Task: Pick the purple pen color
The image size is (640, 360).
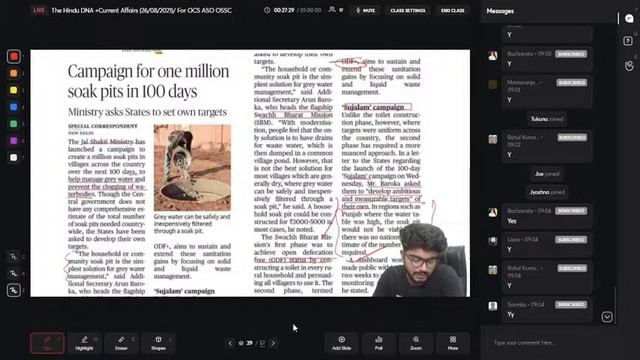Action: point(13,140)
